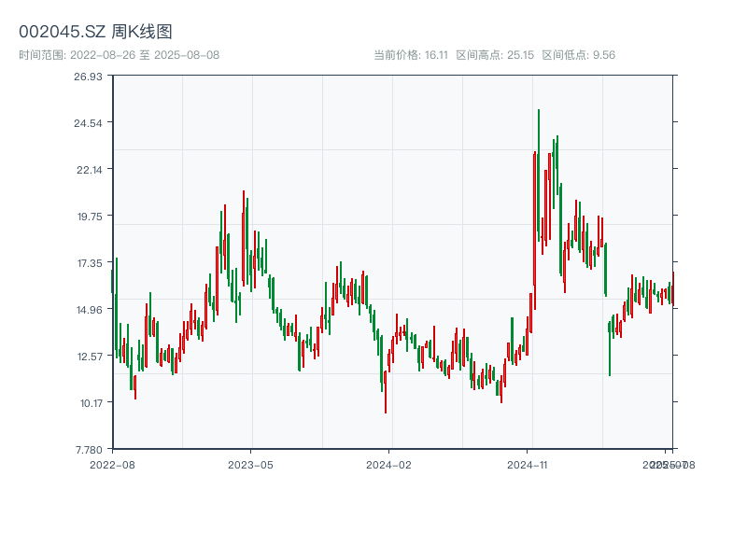Click y-axis label 17.35
The width and height of the screenshot is (747, 560).
(90, 263)
